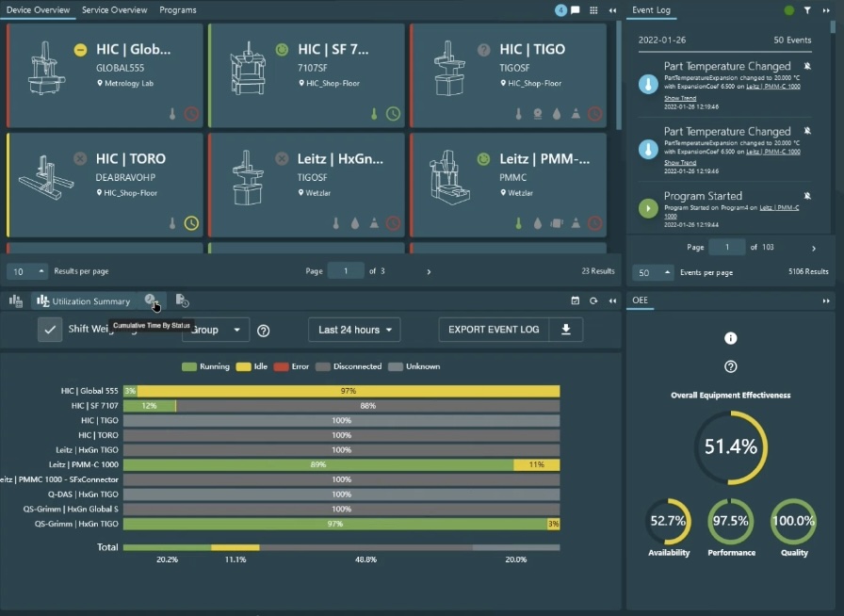Open the help icon next to the Group dropdown
Viewport: 844px width, 616px height.
pyautogui.click(x=263, y=330)
